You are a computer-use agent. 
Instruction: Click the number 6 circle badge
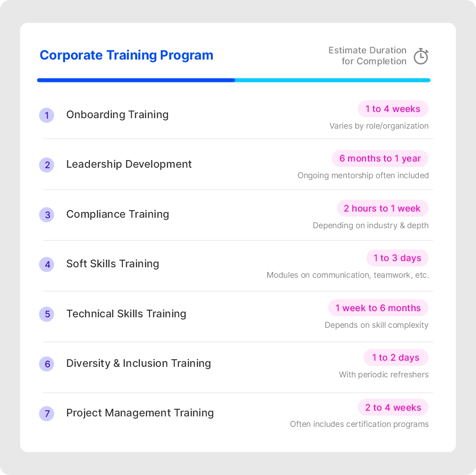[47, 364]
